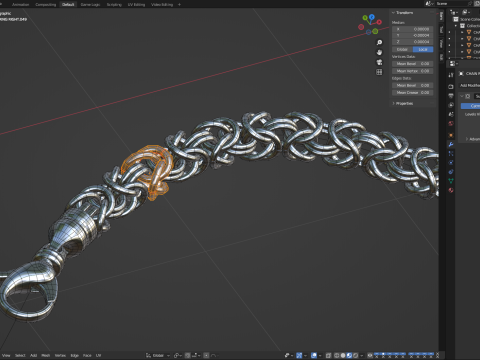Open the UV Editing workspace tab

[136, 4]
